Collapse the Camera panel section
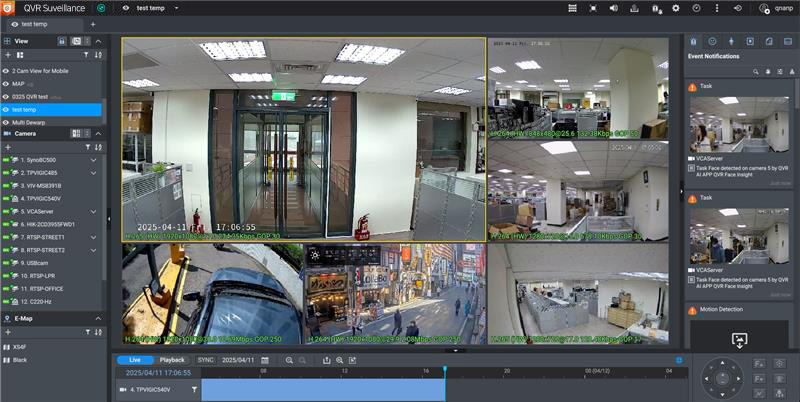 97,133
